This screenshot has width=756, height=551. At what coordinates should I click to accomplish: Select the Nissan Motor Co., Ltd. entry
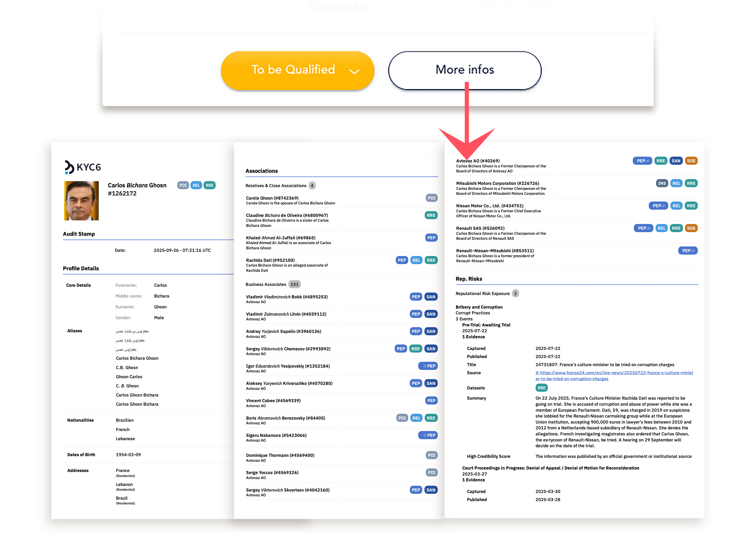pyautogui.click(x=490, y=206)
